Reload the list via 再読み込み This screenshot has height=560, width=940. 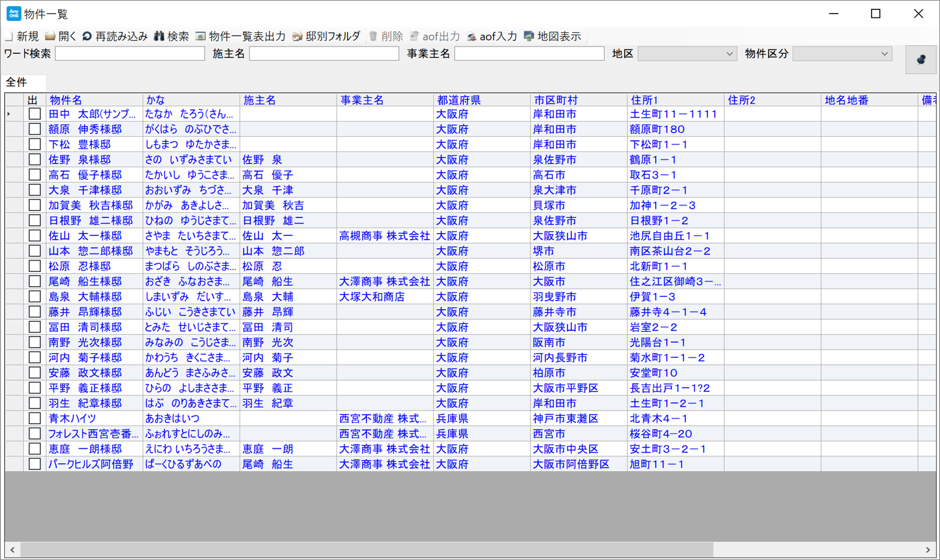87,37
